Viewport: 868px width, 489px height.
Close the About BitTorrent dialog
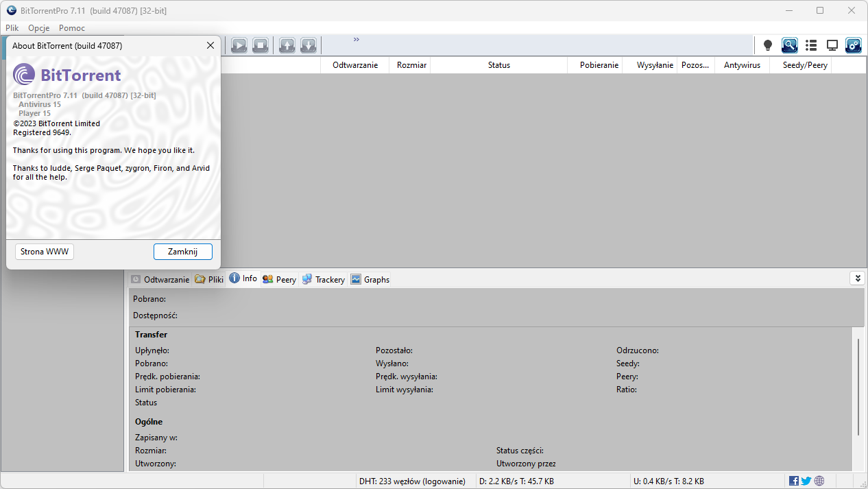210,45
